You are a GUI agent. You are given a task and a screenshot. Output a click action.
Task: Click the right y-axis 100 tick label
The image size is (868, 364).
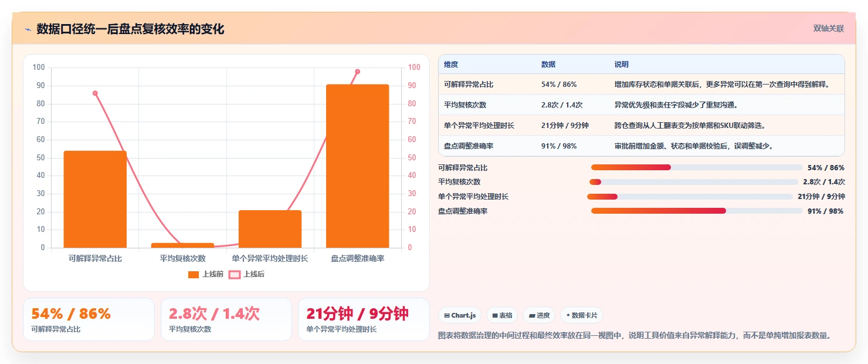pos(414,68)
